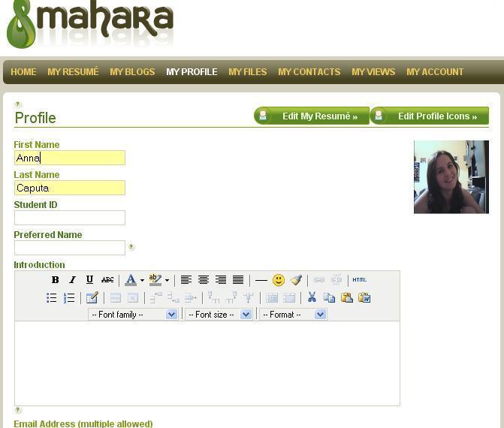Click the Last Name field containing Caputa

70,188
